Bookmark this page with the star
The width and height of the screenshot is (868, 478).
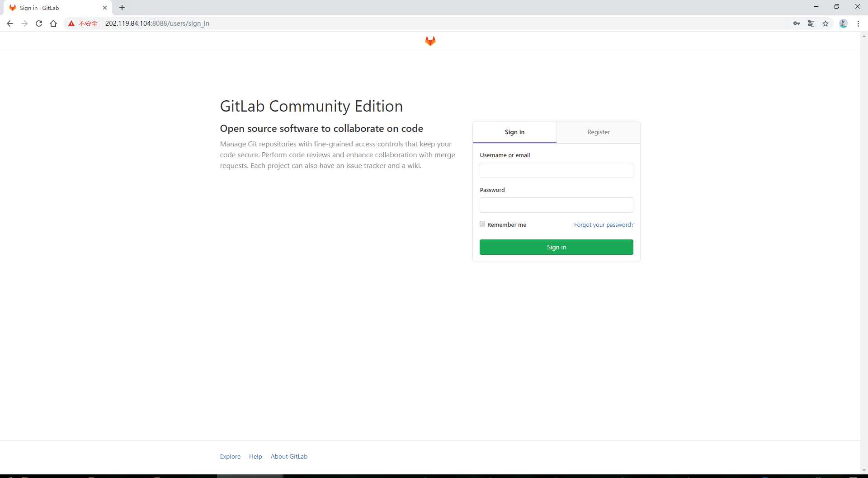826,23
